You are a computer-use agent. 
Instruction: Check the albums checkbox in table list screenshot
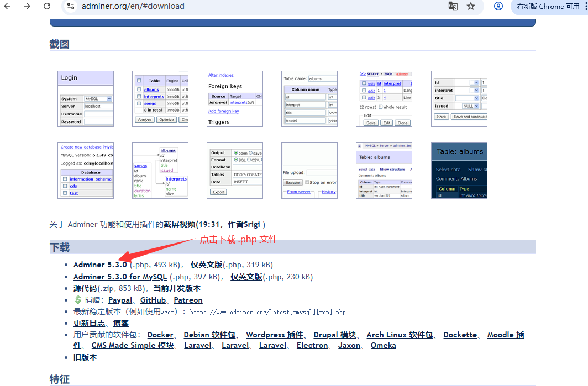pyautogui.click(x=139, y=89)
